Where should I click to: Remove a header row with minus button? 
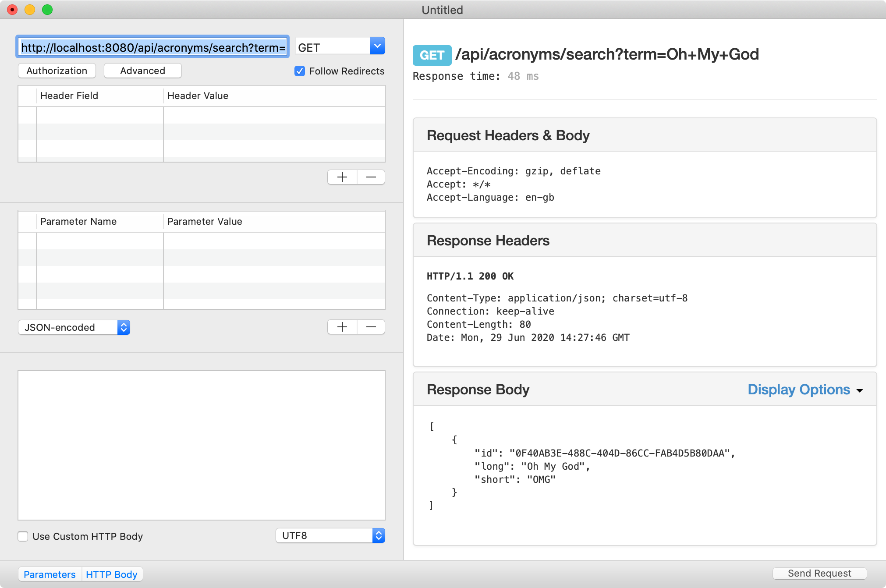coord(371,177)
